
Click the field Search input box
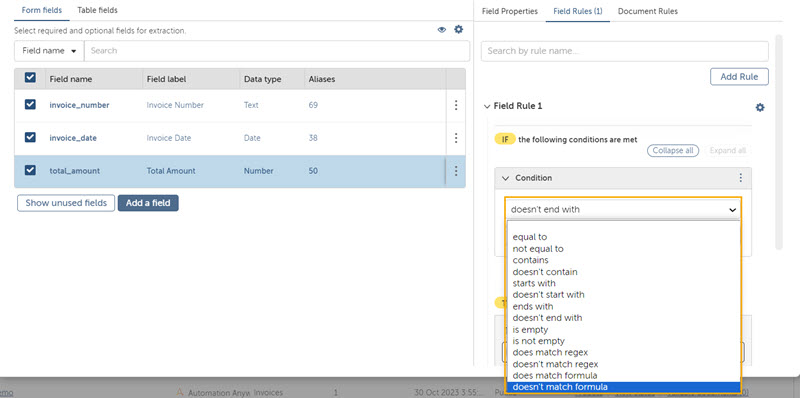point(277,51)
